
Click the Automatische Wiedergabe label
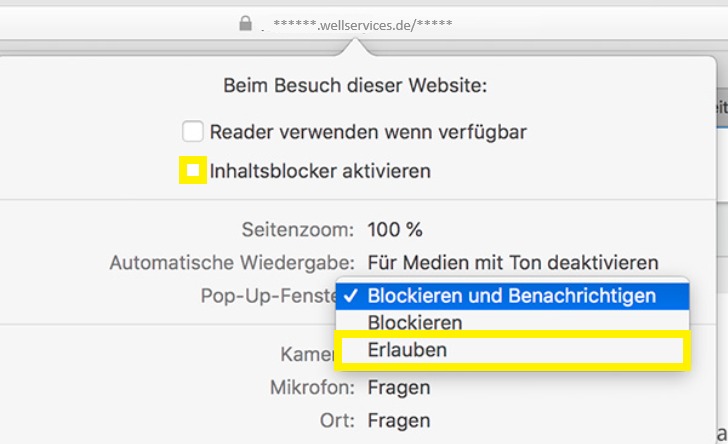pyautogui.click(x=231, y=263)
